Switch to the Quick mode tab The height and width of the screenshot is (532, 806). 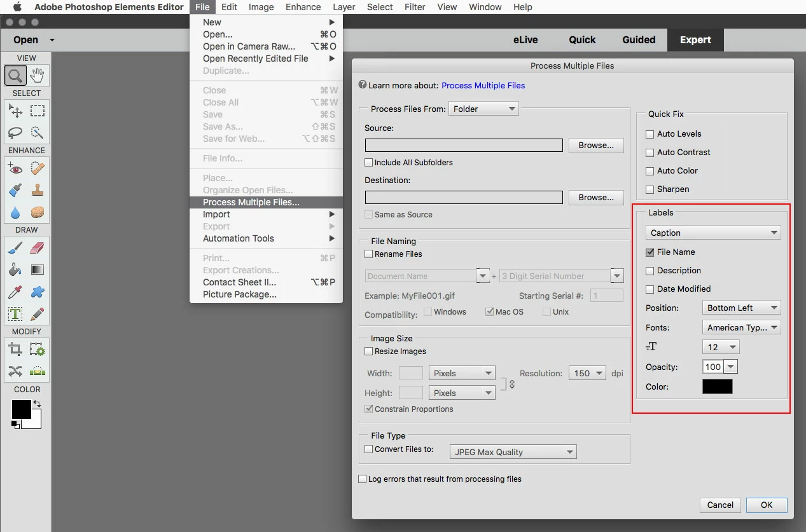582,39
